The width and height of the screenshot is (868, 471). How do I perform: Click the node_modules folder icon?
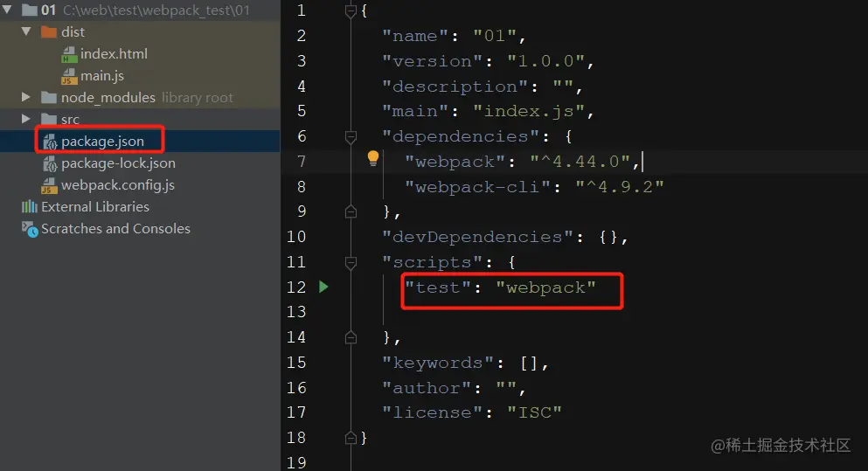coord(49,97)
